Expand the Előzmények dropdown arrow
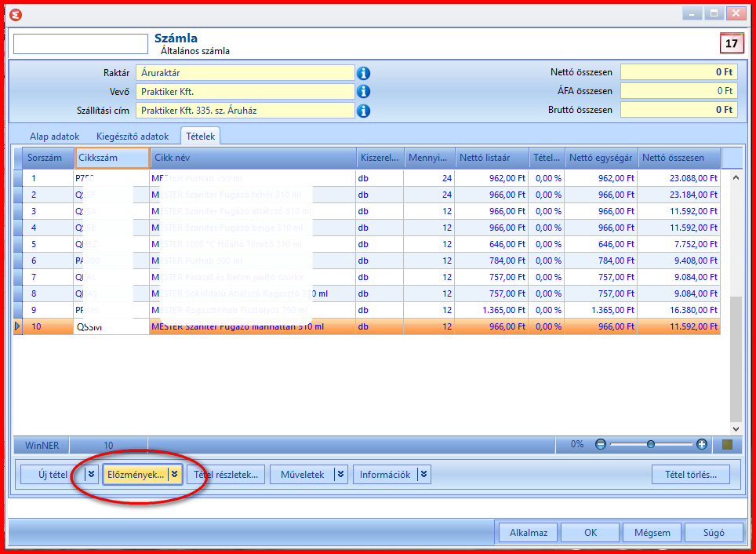 tap(175, 475)
